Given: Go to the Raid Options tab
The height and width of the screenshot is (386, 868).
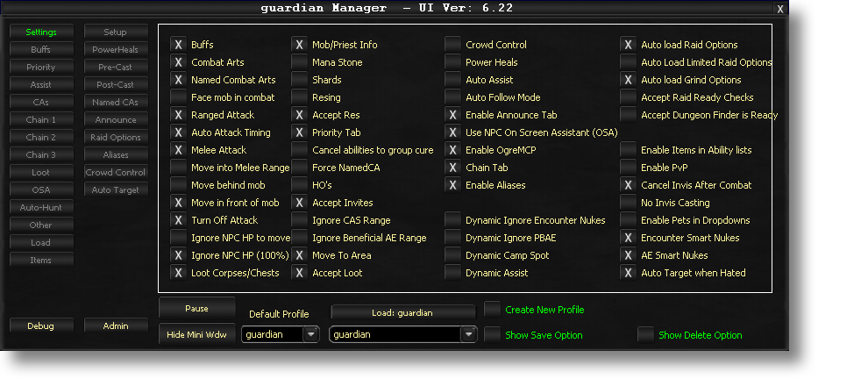Looking at the screenshot, I should pyautogui.click(x=116, y=138).
